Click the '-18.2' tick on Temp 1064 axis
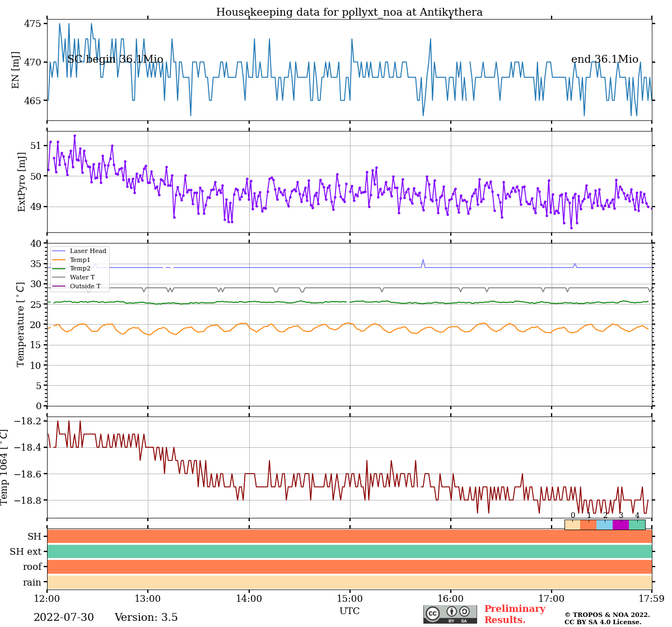The height and width of the screenshot is (627, 672). coord(26,421)
